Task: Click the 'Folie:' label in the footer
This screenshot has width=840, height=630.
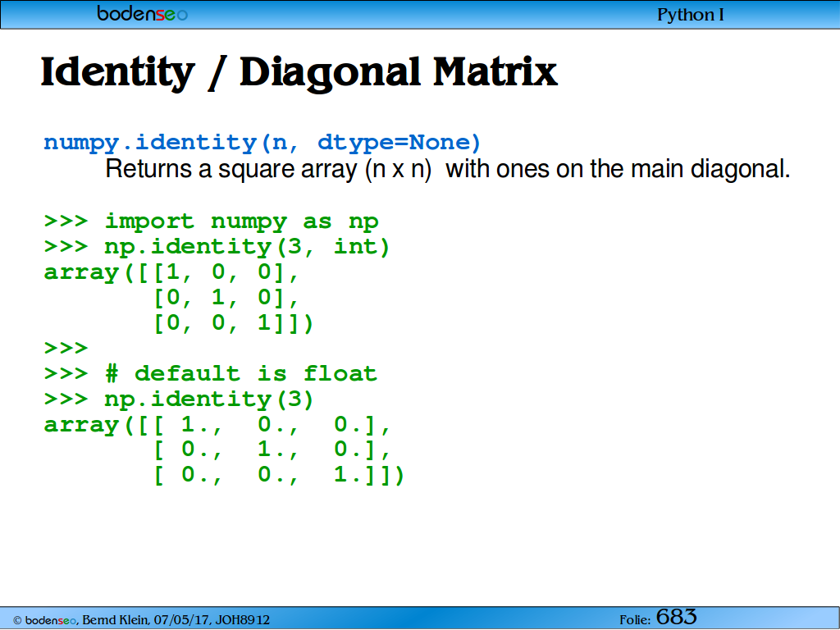Action: pyautogui.click(x=636, y=620)
